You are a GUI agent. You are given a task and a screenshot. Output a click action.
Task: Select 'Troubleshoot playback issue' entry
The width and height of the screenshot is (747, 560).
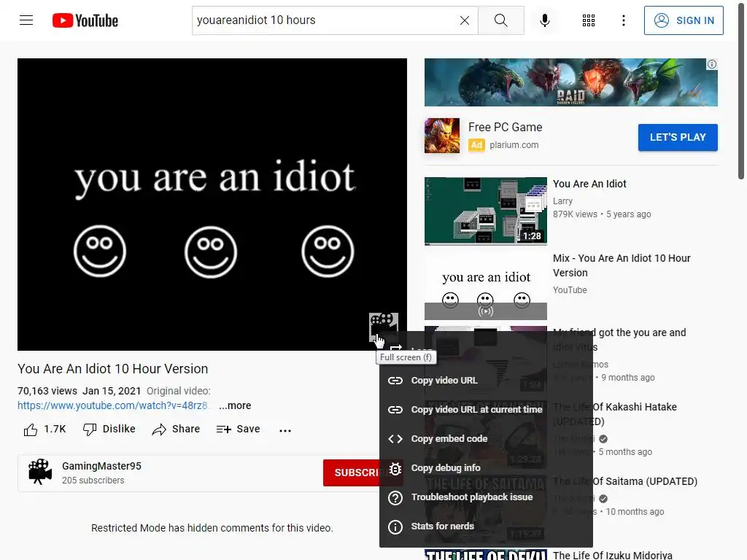[x=486, y=497]
